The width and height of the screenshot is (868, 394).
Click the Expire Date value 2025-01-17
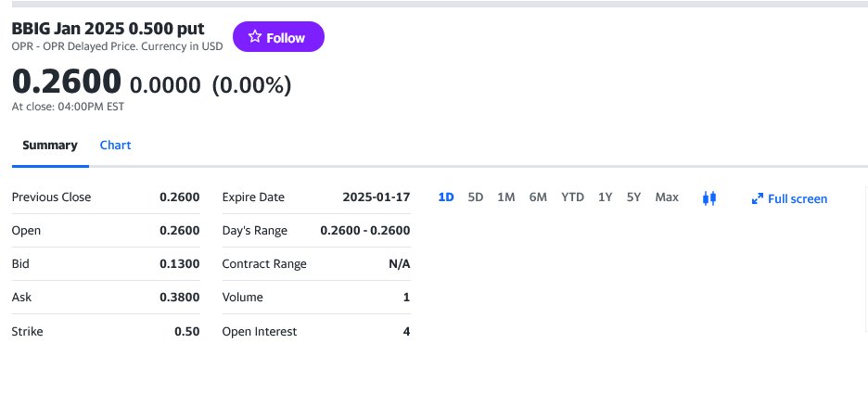(376, 197)
